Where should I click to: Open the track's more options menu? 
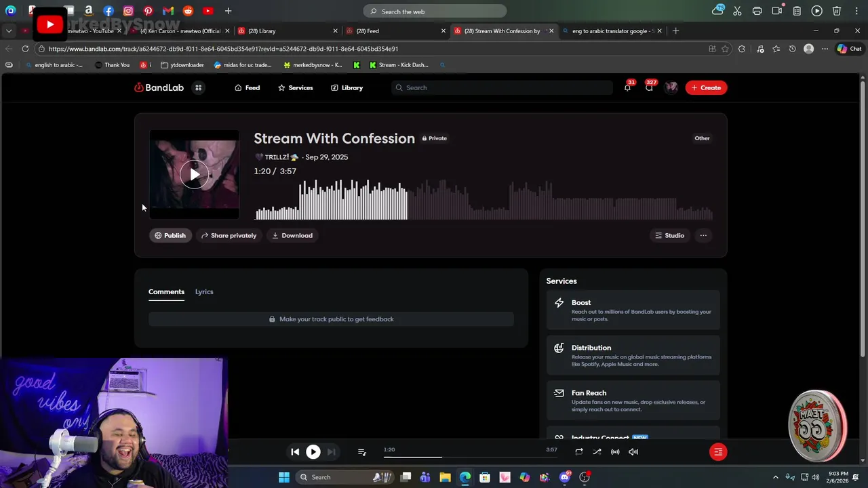703,235
